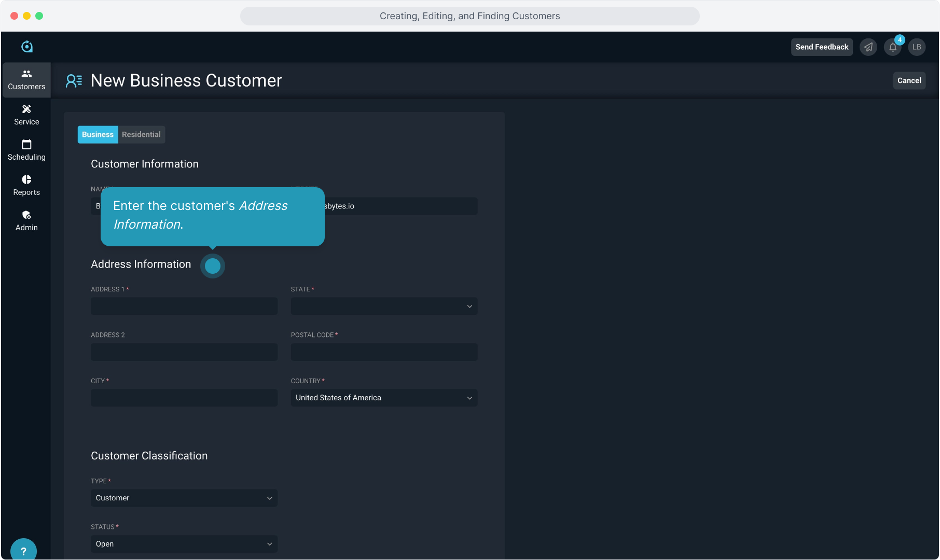Click the app logo in top-left

point(27,47)
